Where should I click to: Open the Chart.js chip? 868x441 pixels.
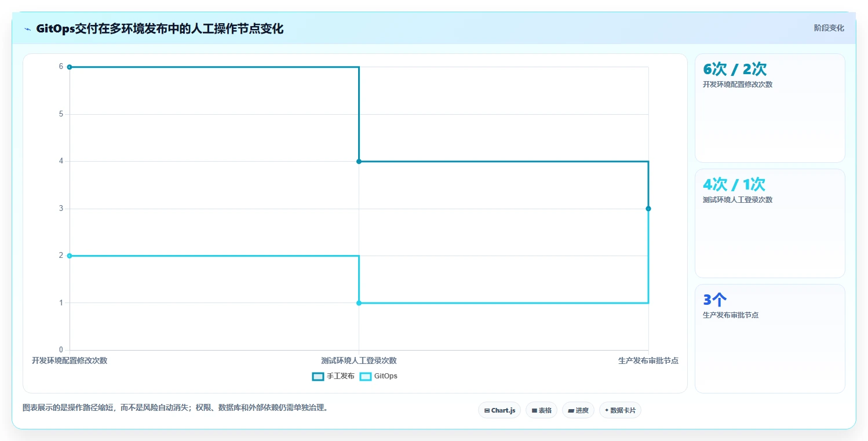pos(499,410)
